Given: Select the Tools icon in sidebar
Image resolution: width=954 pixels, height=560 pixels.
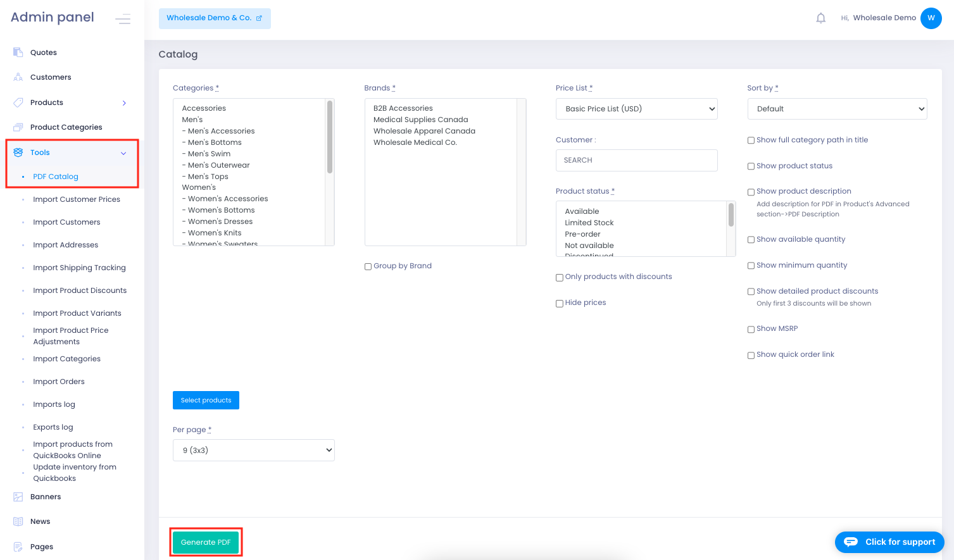Looking at the screenshot, I should (18, 152).
